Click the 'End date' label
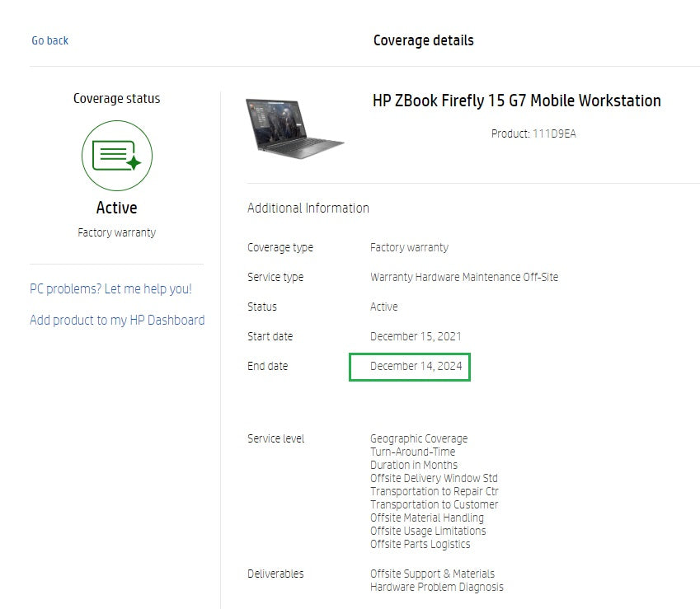Screen dimensions: 700x609 [x=267, y=366]
